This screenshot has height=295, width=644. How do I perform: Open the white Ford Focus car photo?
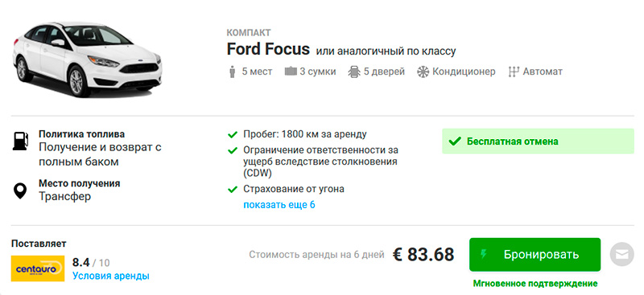point(87,59)
